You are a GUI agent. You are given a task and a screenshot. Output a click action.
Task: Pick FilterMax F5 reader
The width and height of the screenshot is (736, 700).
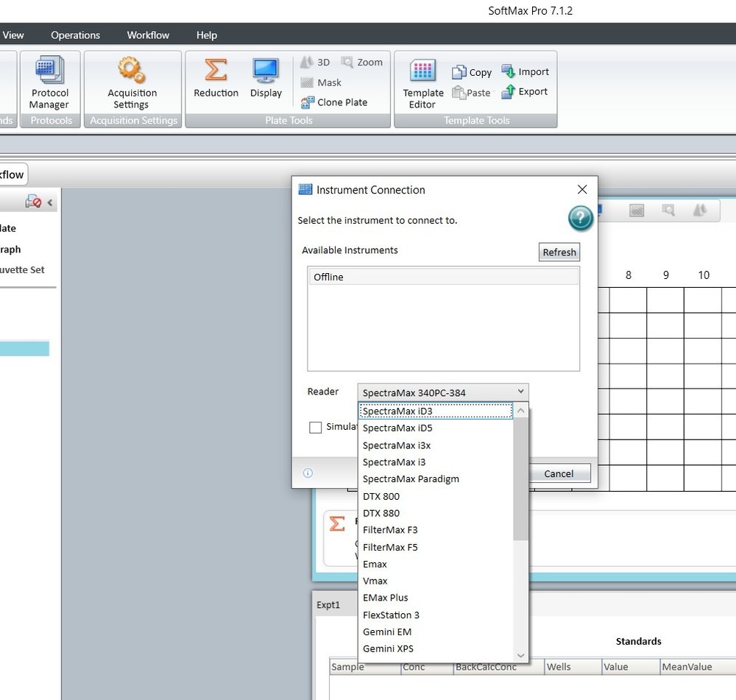[436, 547]
